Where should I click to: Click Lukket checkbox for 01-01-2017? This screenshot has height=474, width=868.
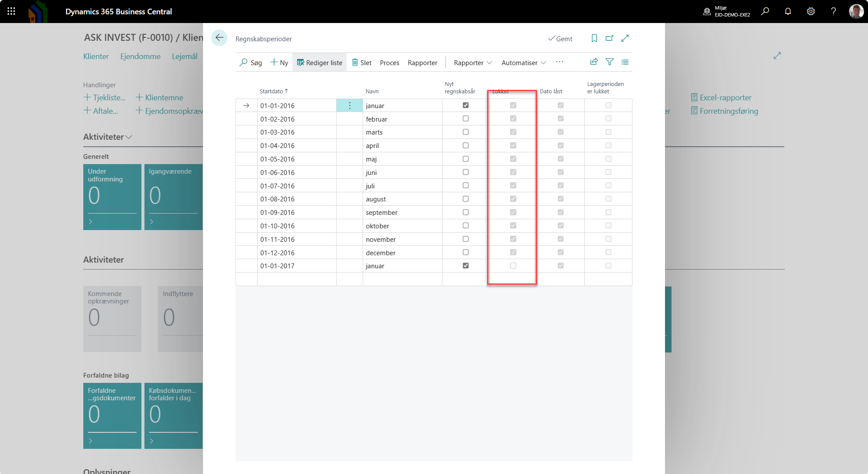tap(513, 266)
